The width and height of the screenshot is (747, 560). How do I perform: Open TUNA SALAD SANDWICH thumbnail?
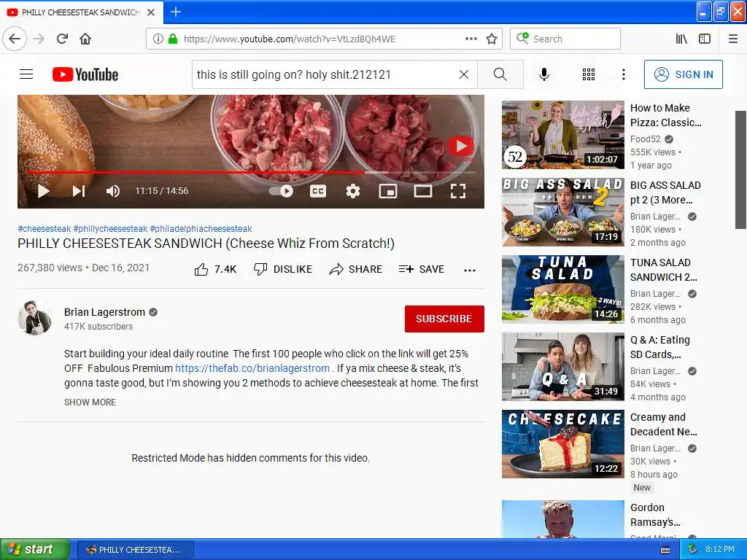(562, 289)
